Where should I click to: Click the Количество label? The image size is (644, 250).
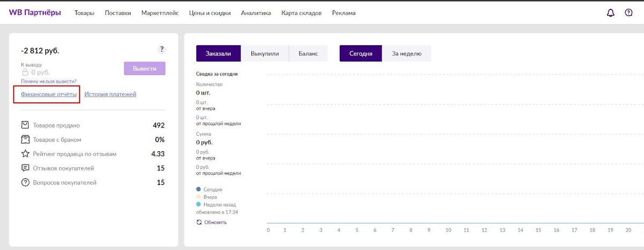[209, 84]
